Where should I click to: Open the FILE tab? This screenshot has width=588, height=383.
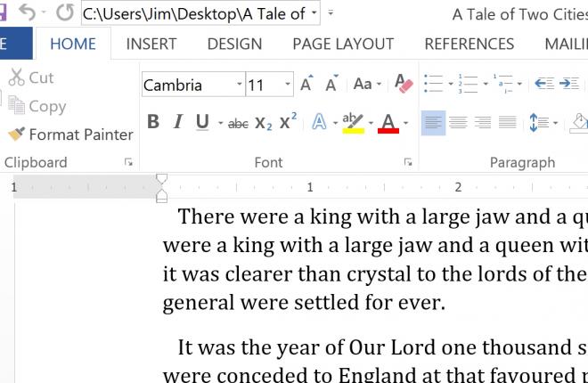(15, 44)
